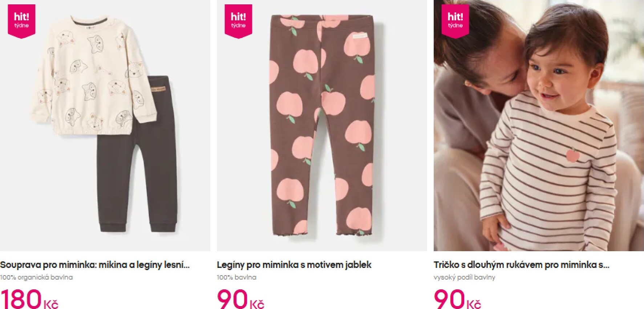Click '100% organická bavlna' description text
The width and height of the screenshot is (644, 309).
pyautogui.click(x=36, y=277)
